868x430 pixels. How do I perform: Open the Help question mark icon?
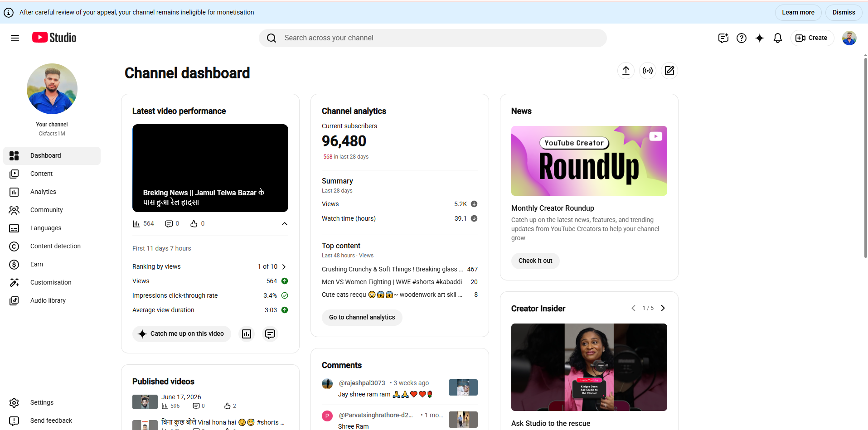[742, 38]
